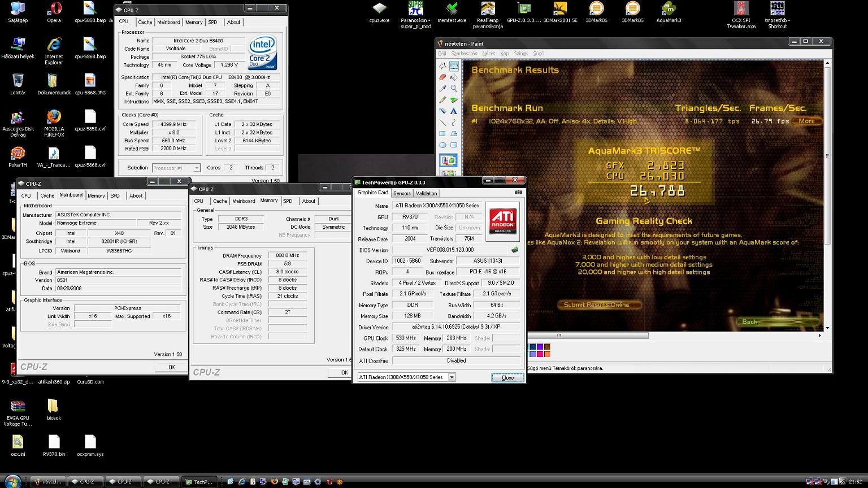The image size is (868, 488).
Task: Select the Line tool in Paint
Action: click(x=442, y=122)
